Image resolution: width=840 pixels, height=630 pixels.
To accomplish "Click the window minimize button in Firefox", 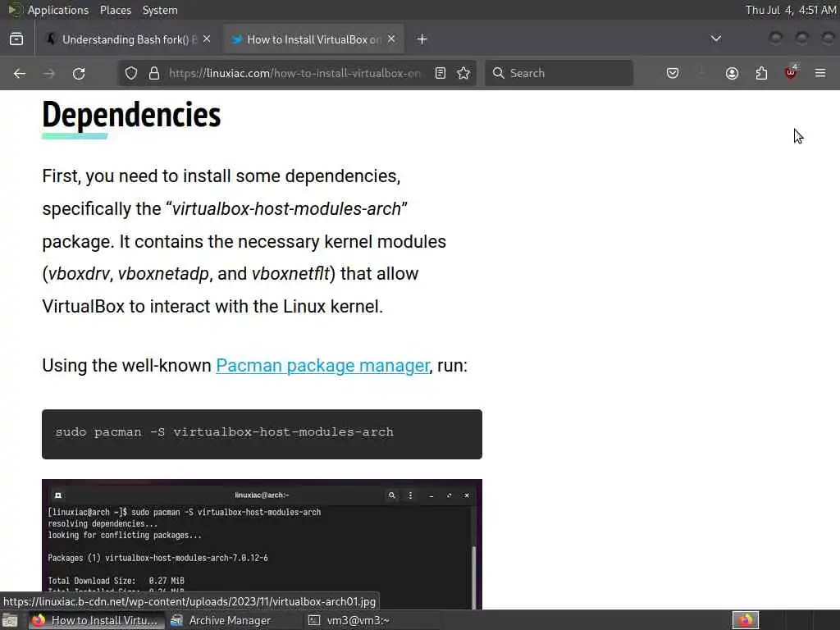I will 776,38.
